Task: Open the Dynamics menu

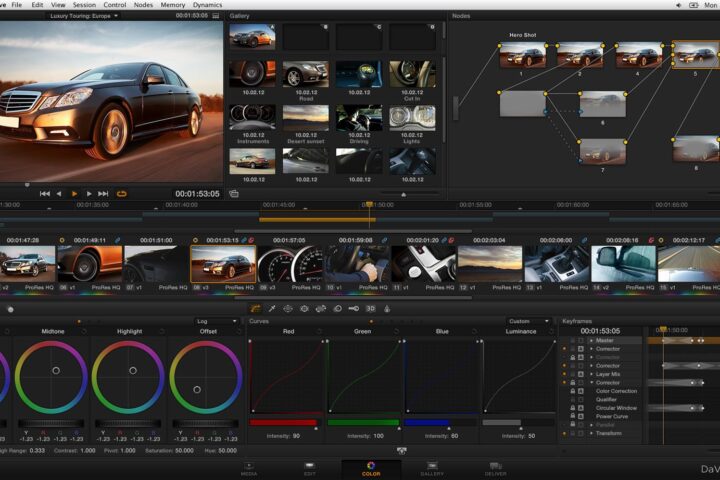Action: click(x=207, y=5)
